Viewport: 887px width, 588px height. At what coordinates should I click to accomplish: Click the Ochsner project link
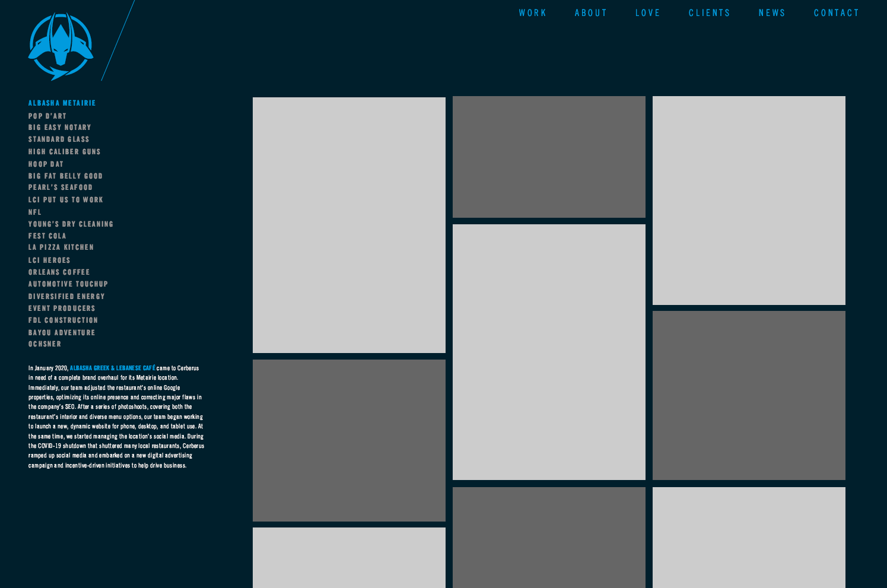[44, 344]
